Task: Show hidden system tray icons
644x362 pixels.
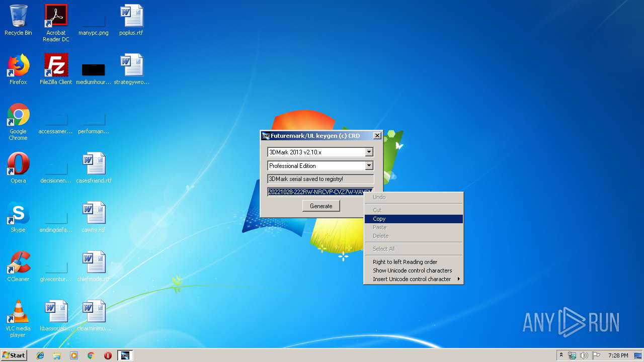Action: (561, 355)
